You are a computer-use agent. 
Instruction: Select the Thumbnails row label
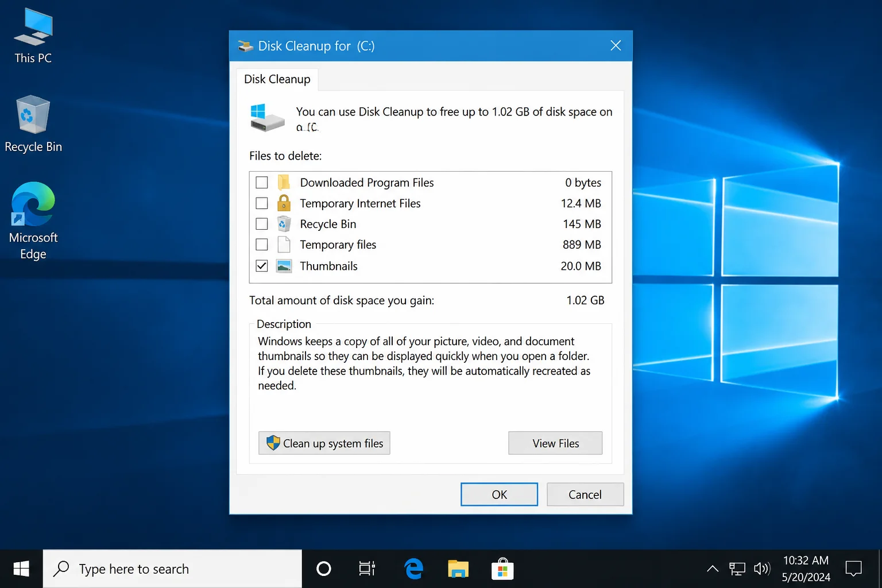click(x=328, y=266)
